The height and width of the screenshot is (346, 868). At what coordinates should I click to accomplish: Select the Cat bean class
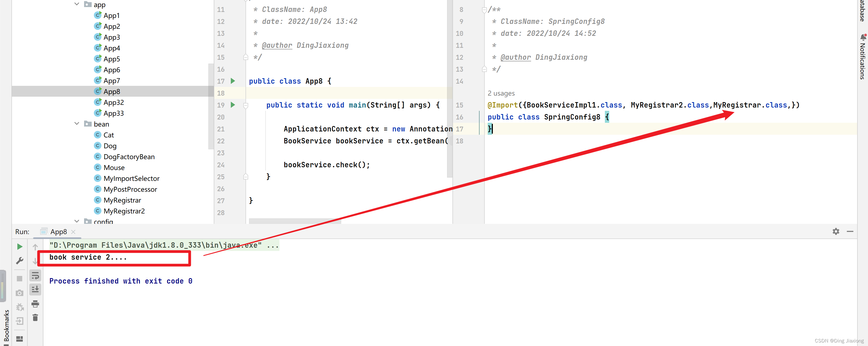tap(108, 135)
